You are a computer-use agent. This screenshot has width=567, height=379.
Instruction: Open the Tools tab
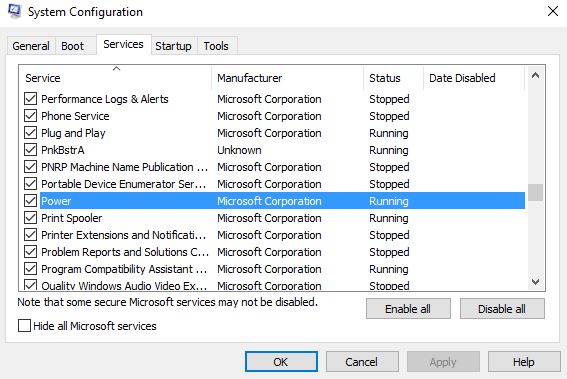216,46
